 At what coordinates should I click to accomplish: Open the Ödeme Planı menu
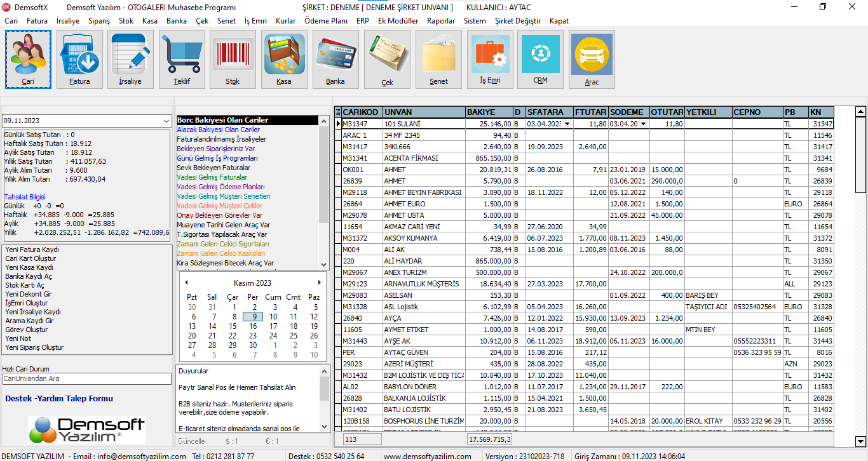pyautogui.click(x=326, y=21)
